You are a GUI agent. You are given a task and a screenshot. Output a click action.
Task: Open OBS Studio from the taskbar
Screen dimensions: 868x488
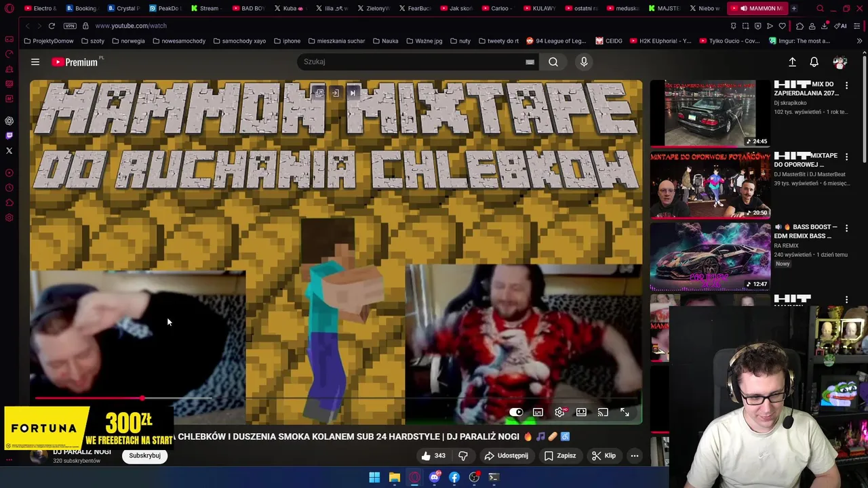[x=474, y=477]
